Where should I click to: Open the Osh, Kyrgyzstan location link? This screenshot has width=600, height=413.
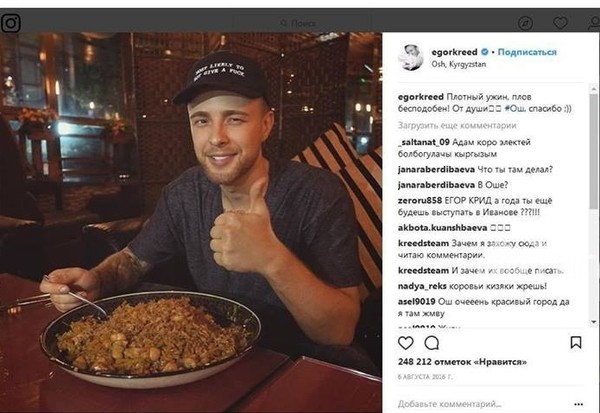point(458,64)
